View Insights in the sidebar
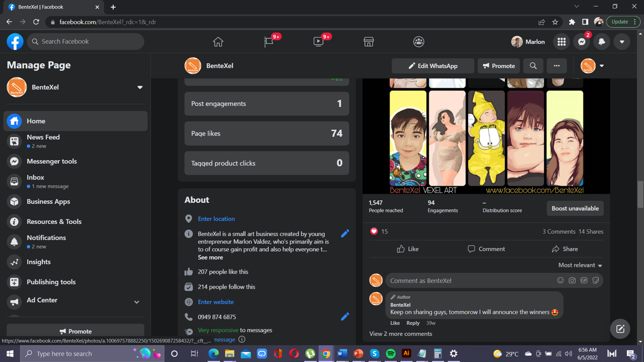 (x=76, y=262)
